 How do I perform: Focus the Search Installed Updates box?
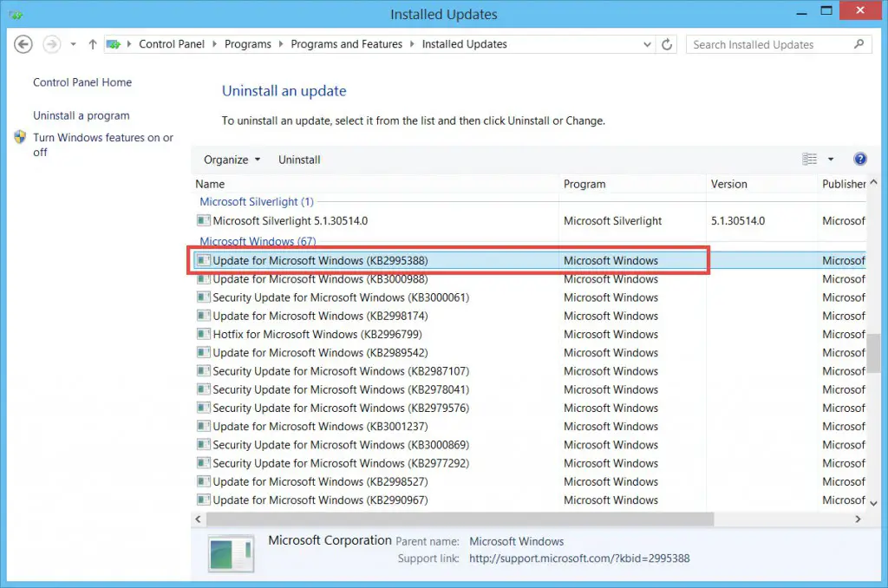(779, 44)
